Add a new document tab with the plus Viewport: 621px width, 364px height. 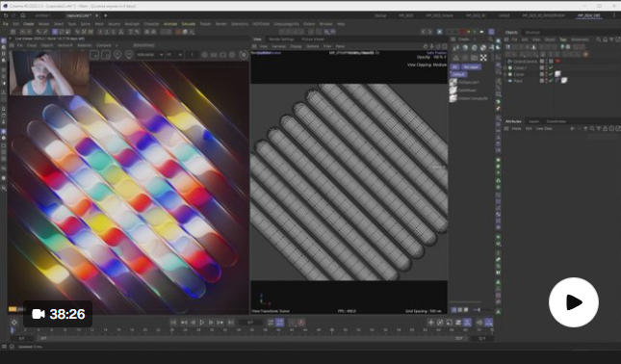click(105, 15)
